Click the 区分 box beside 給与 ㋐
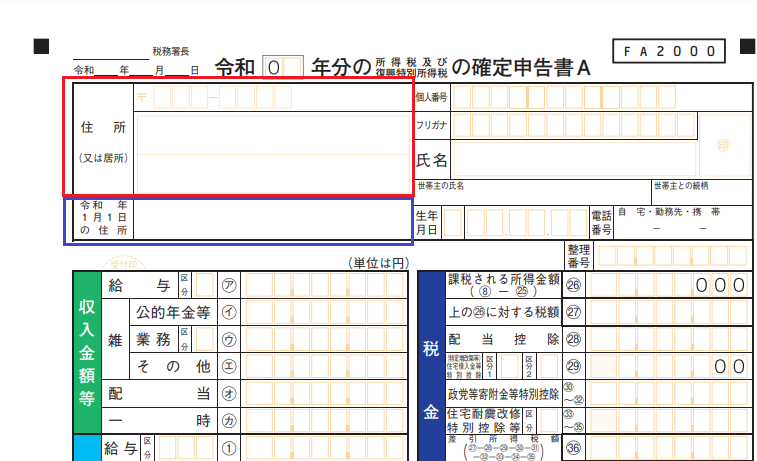This screenshot has height=461, width=757. pyautogui.click(x=204, y=285)
